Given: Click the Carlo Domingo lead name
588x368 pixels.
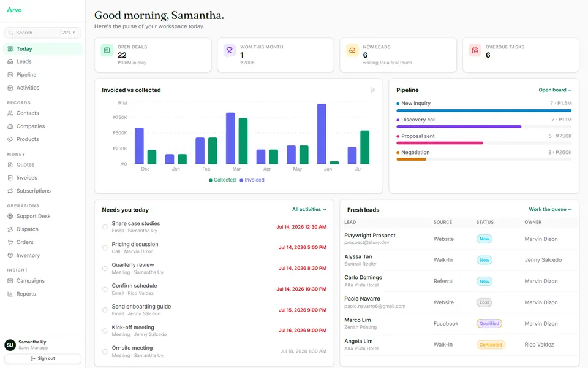Looking at the screenshot, I should pos(363,278).
